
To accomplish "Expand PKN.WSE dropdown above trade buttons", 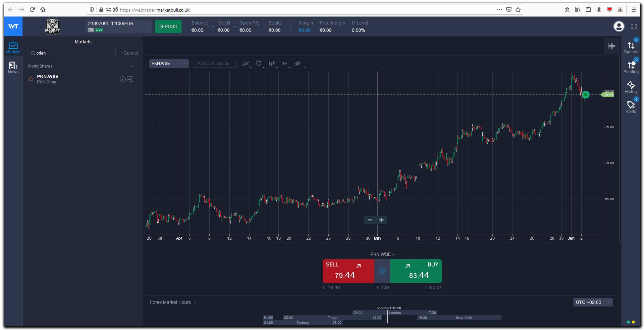I will pyautogui.click(x=382, y=254).
